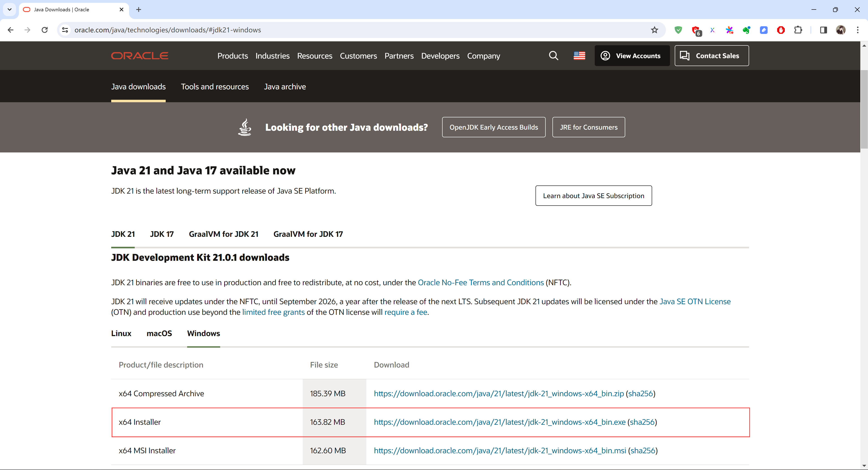The height and width of the screenshot is (470, 868).
Task: Switch to the Linux tab
Action: click(121, 333)
